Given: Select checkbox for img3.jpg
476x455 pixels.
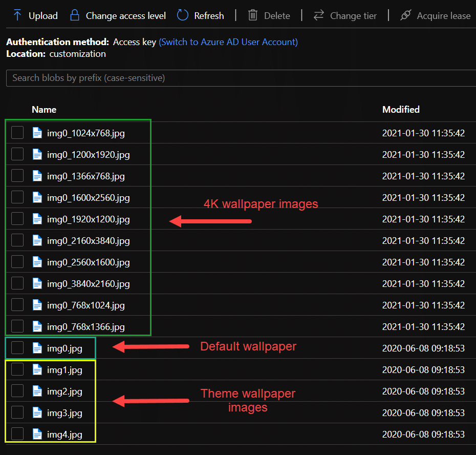Looking at the screenshot, I should coord(17,412).
